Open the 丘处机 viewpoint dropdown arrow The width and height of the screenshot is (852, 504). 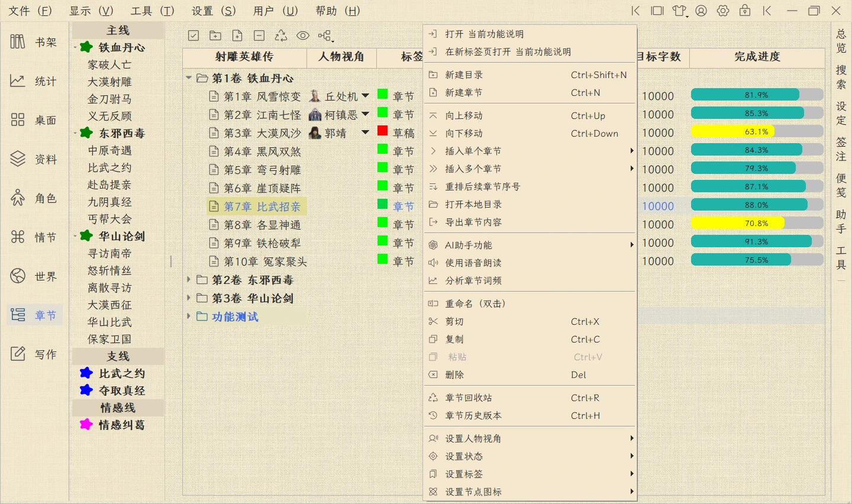365,96
